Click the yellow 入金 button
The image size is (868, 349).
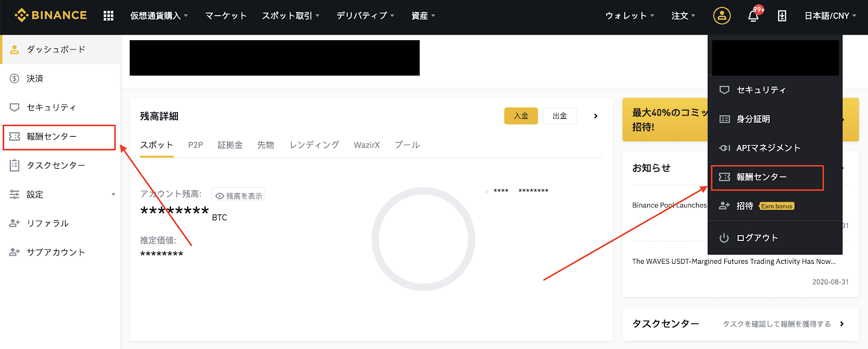(521, 116)
